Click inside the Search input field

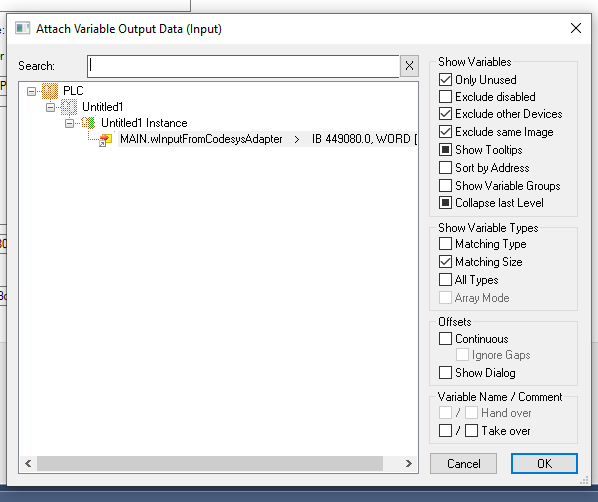click(x=243, y=66)
